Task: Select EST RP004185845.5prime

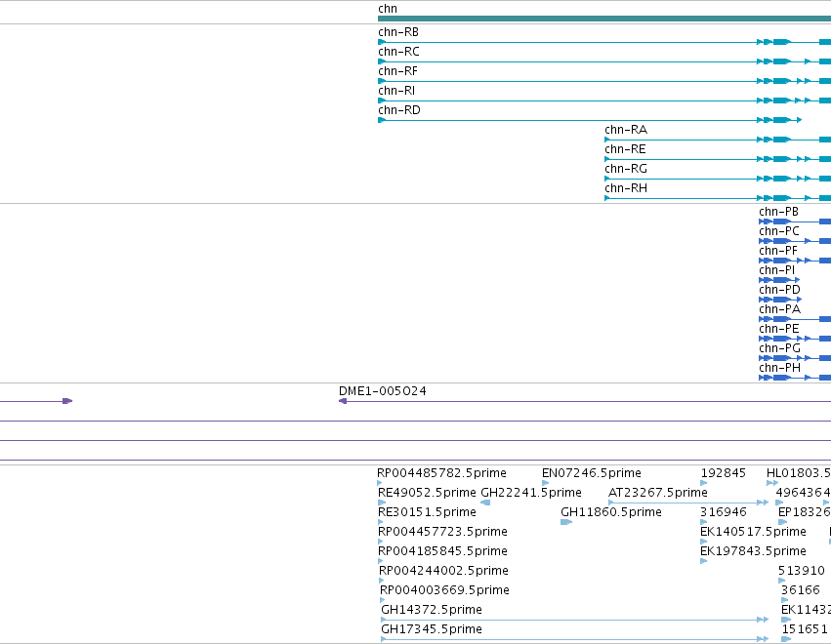Action: (442, 551)
